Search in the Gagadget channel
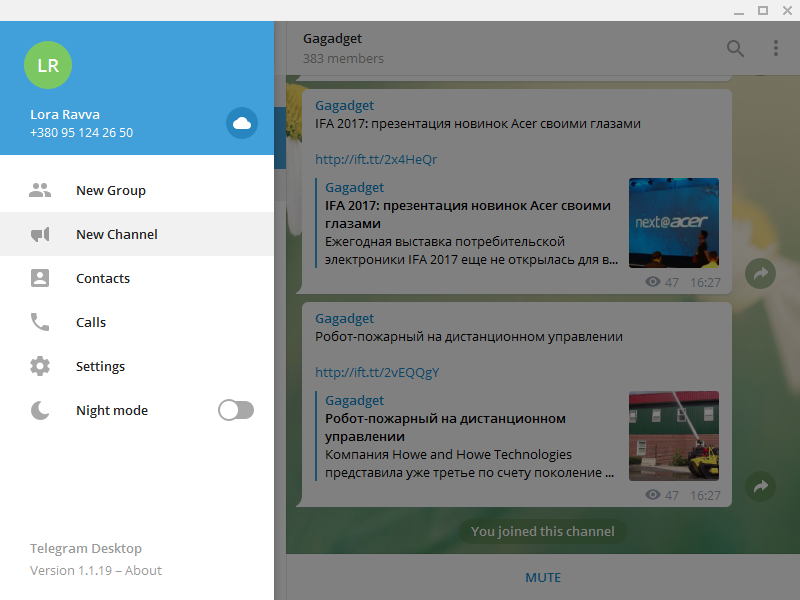 (x=735, y=48)
